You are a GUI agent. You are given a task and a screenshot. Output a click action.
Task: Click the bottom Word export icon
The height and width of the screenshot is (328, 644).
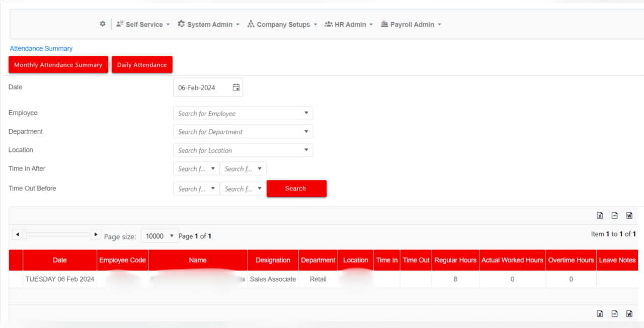coord(629,313)
